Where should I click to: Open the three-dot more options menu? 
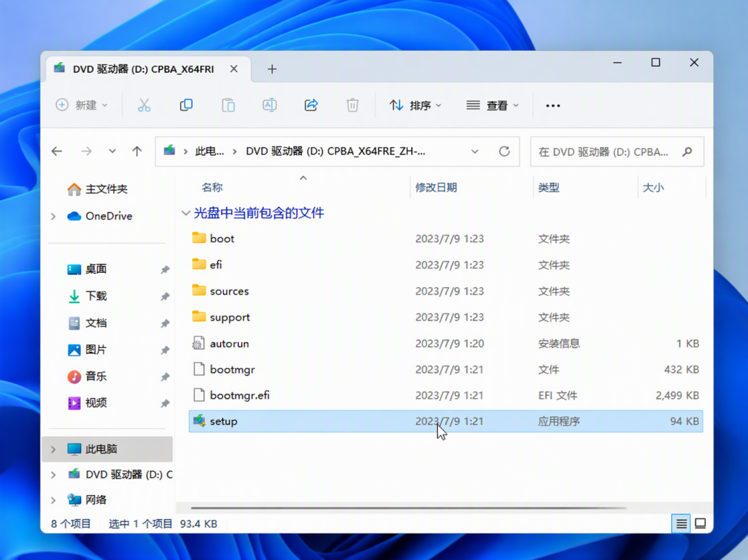pos(553,105)
